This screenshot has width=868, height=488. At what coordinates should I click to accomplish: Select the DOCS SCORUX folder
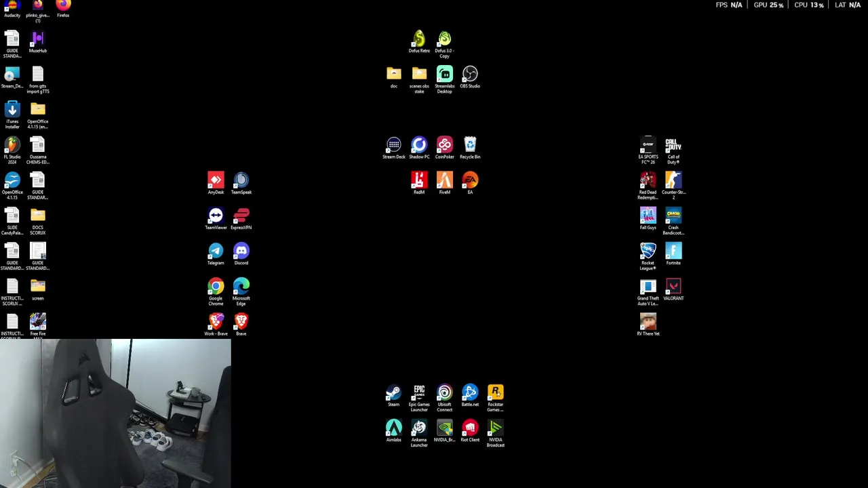point(38,221)
